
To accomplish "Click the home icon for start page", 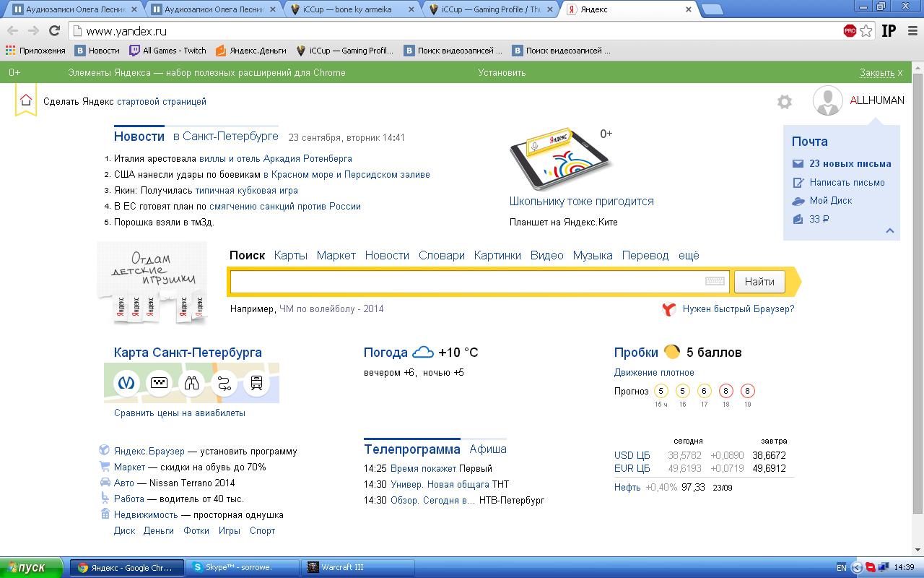I will coord(26,100).
